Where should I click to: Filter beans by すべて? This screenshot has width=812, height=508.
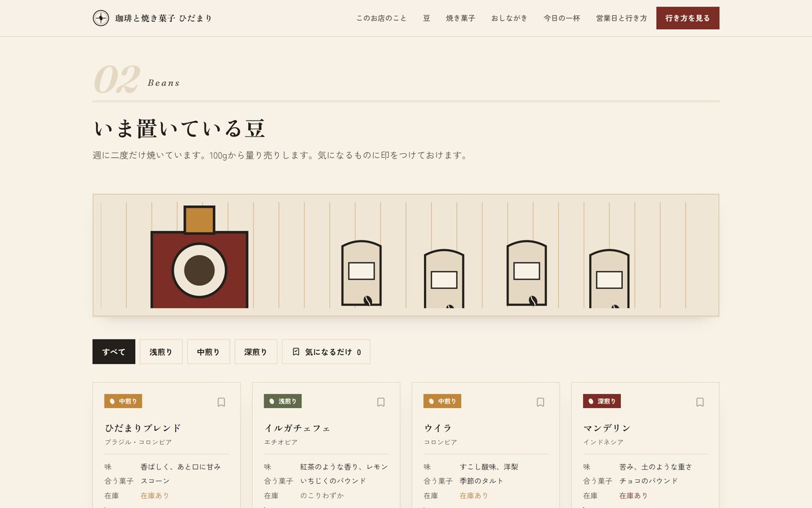pyautogui.click(x=114, y=352)
